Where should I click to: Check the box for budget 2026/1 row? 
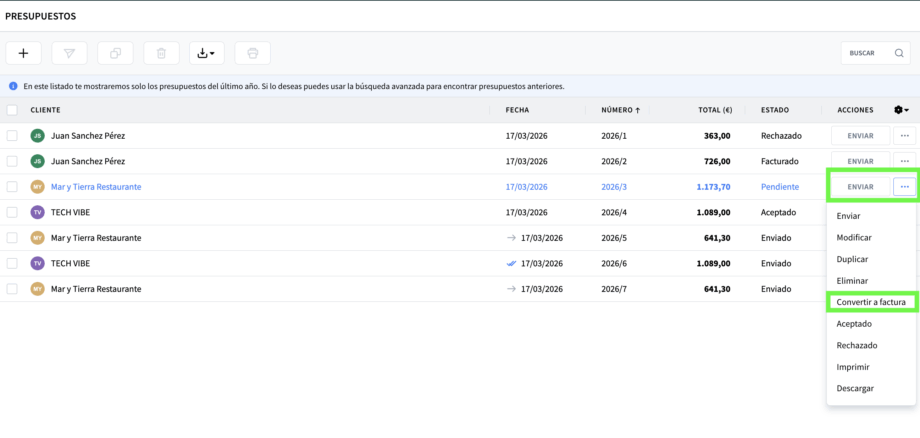[x=12, y=135]
